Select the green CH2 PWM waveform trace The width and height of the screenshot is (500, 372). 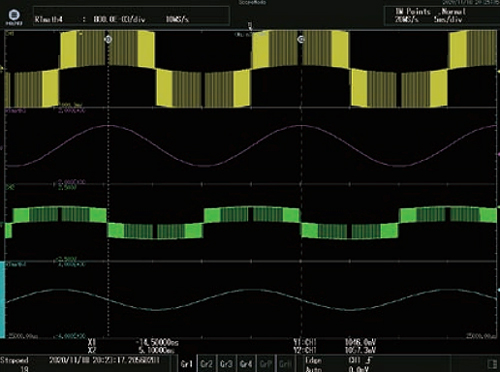point(250,222)
